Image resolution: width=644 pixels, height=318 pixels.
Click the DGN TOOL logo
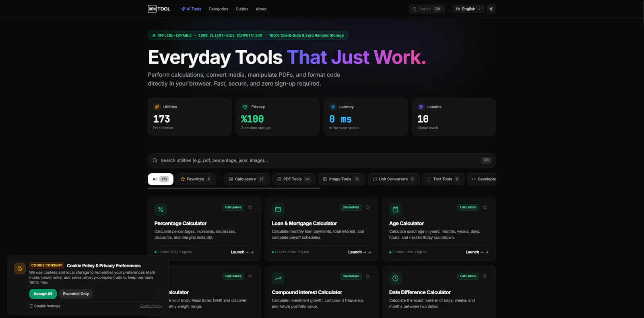(x=159, y=9)
